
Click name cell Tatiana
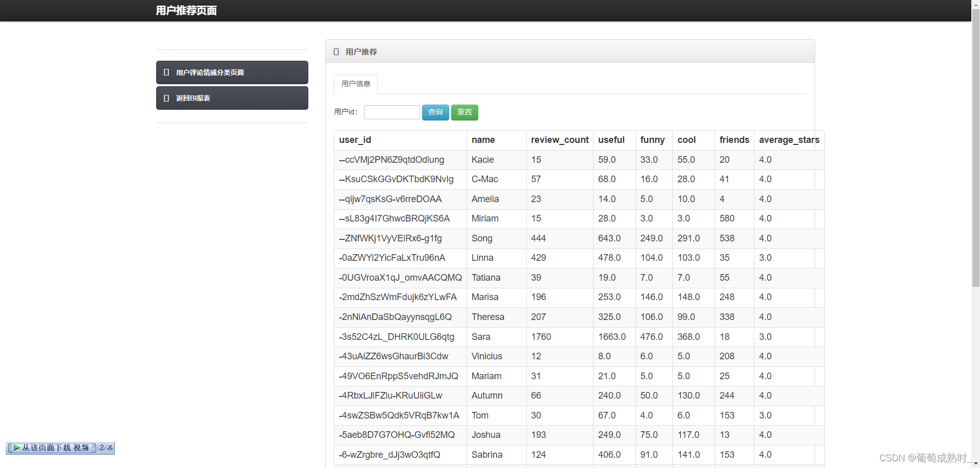tap(486, 278)
